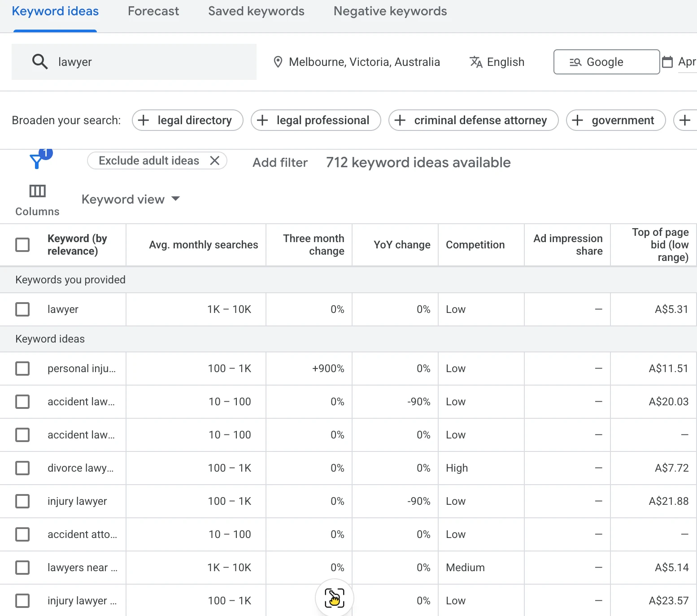Image resolution: width=697 pixels, height=616 pixels.
Task: Open the Columns settings icon
Action: [37, 191]
